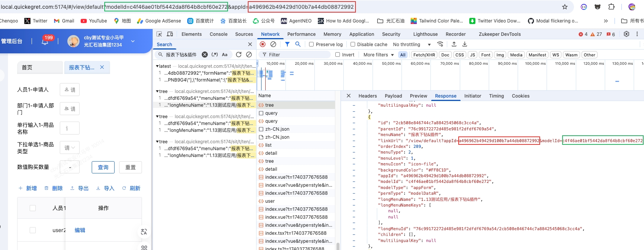
Task: Expand the More filters dropdown
Action: tap(379, 54)
